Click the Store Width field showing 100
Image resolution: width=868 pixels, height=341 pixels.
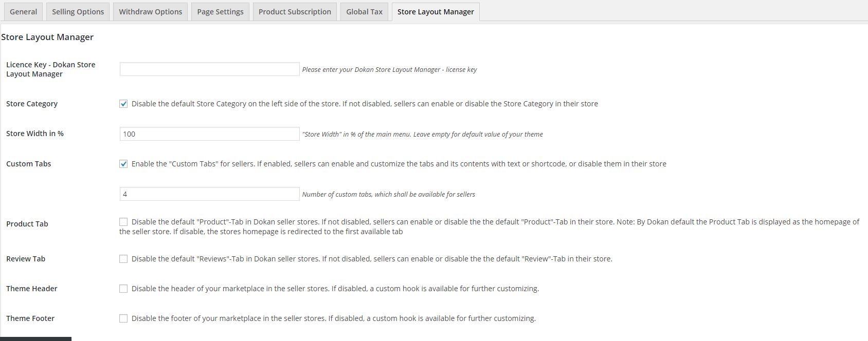(x=209, y=134)
